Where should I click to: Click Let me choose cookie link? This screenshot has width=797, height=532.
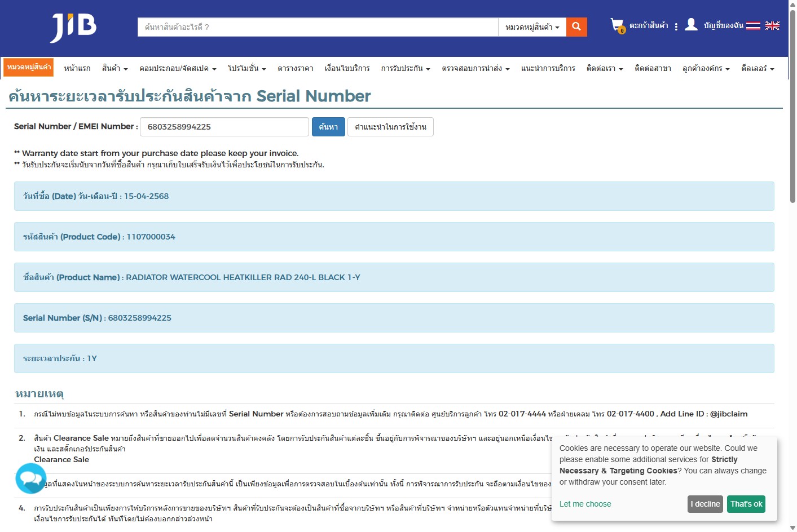coord(585,504)
